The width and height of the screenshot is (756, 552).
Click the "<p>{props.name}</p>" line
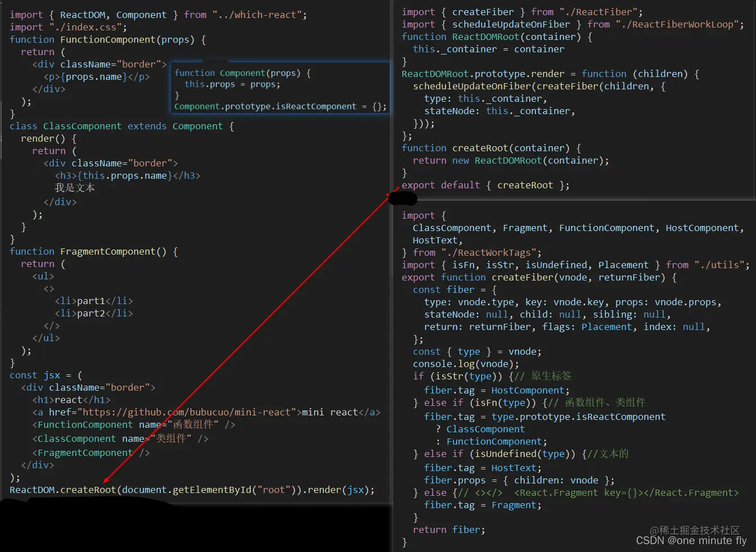(x=97, y=76)
